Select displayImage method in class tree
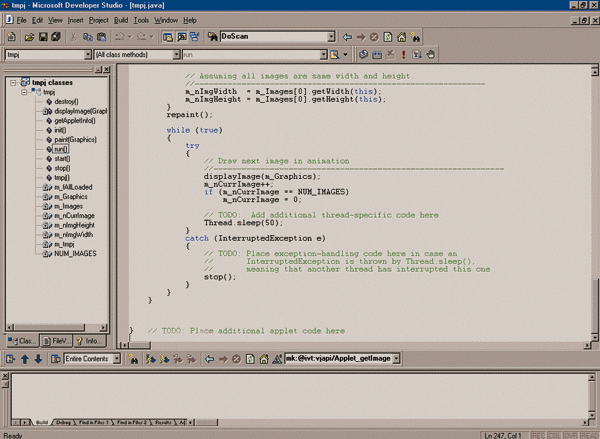Screen dimensions: 600x439 (x=81, y=111)
